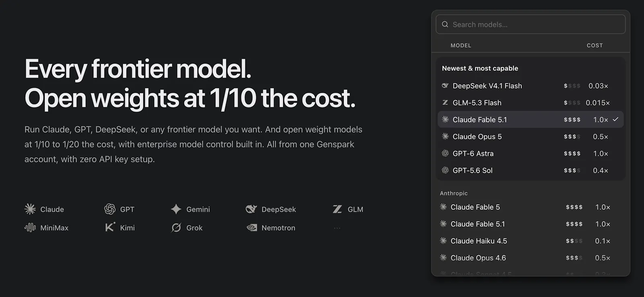Click the Gemini sparkle logo icon
644x297 pixels.
point(176,209)
